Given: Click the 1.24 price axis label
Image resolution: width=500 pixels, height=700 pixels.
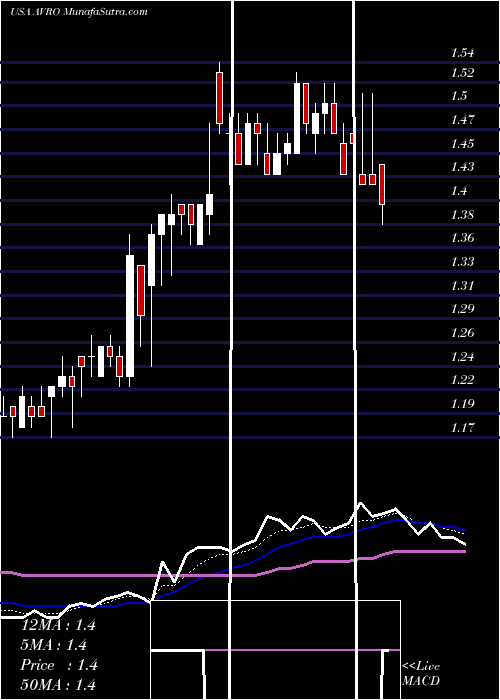Looking at the screenshot, I should 462,357.
